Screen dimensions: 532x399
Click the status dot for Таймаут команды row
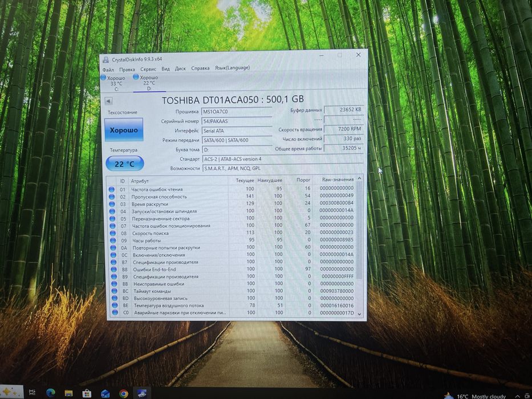click(x=115, y=291)
